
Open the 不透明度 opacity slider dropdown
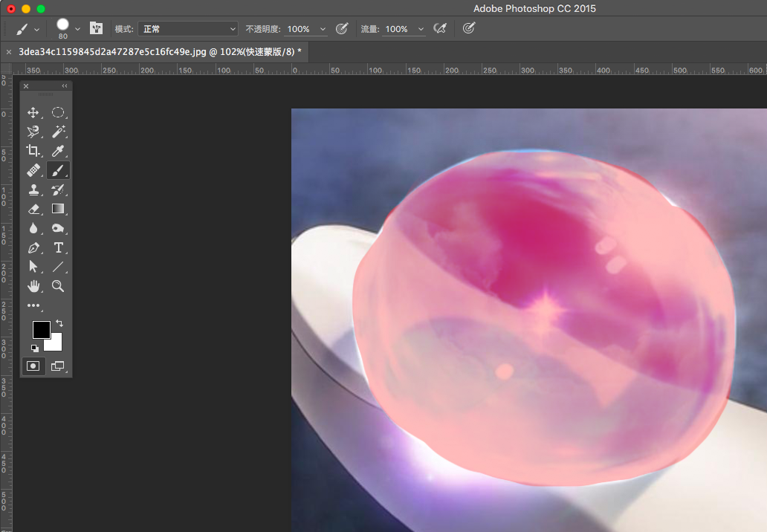coord(323,29)
